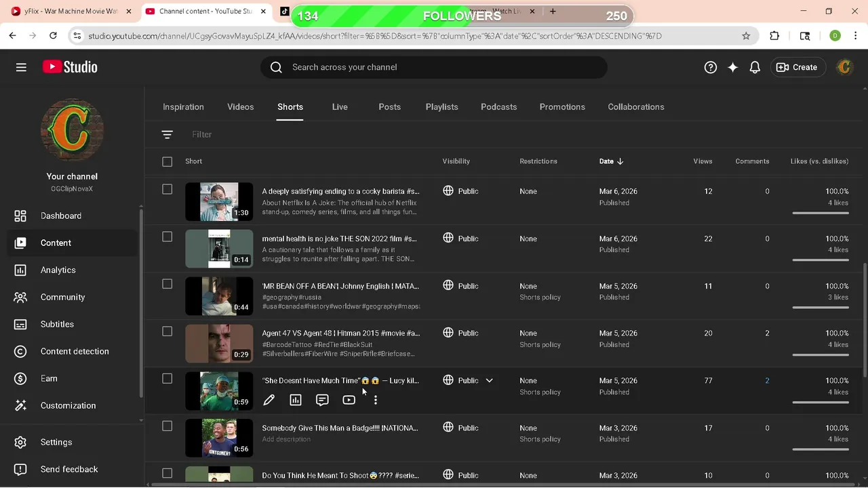
Task: Switch to the Videos tab
Action: pyautogui.click(x=240, y=107)
